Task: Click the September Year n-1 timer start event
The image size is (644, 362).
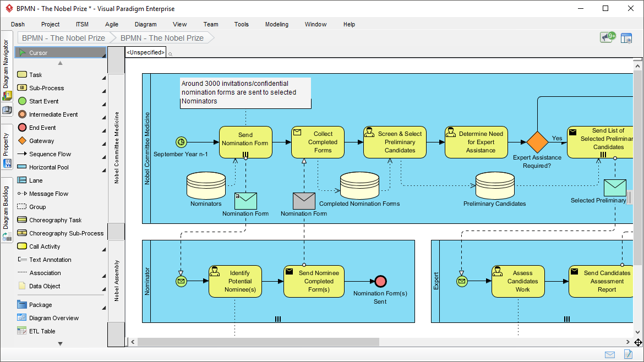Action: tap(181, 142)
